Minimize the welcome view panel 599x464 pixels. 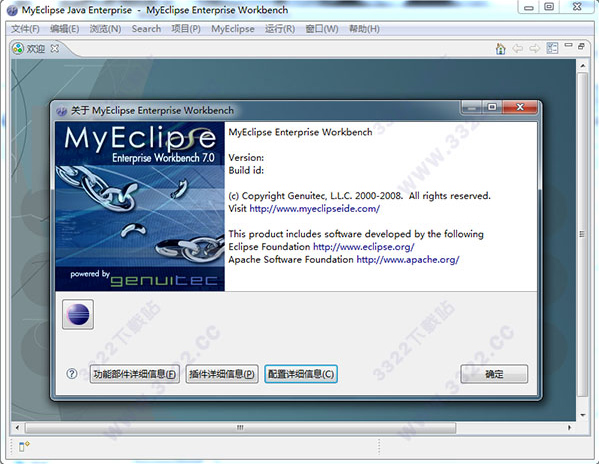(x=568, y=45)
